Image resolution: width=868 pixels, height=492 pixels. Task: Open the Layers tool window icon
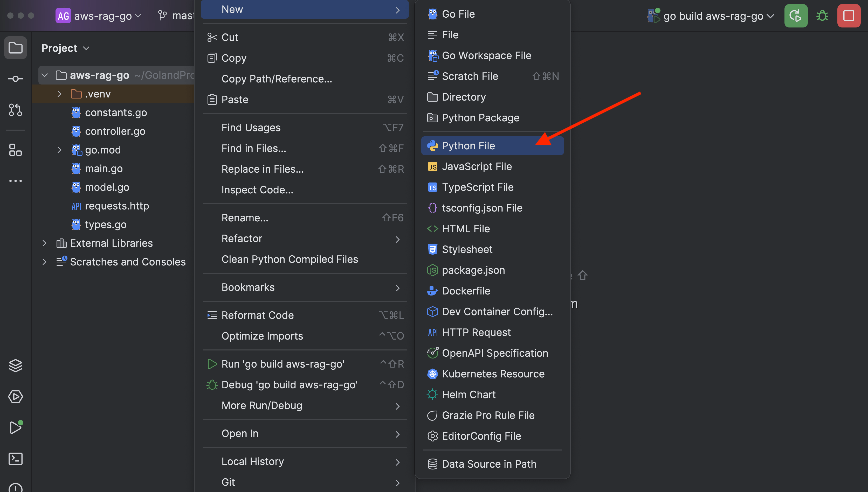(x=16, y=365)
